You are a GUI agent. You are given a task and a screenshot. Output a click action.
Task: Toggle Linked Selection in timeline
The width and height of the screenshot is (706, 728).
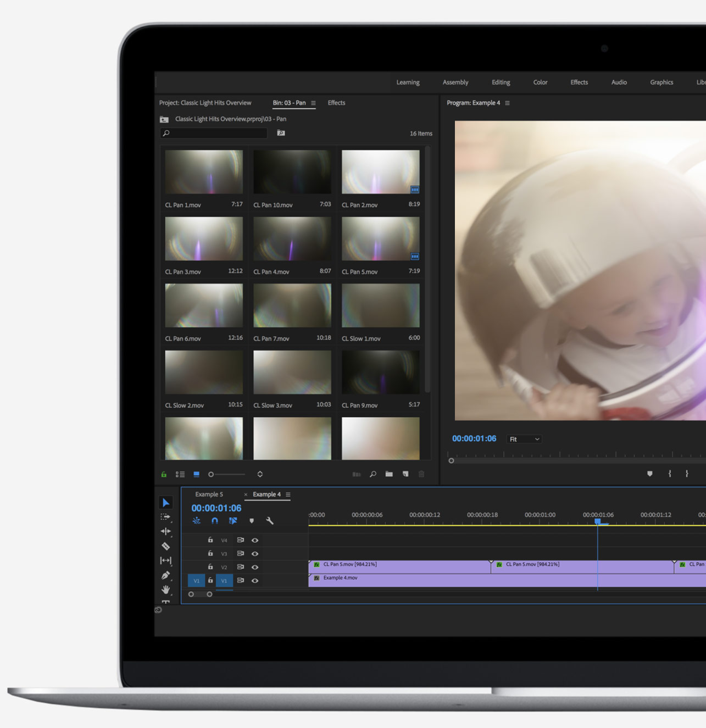(x=233, y=520)
